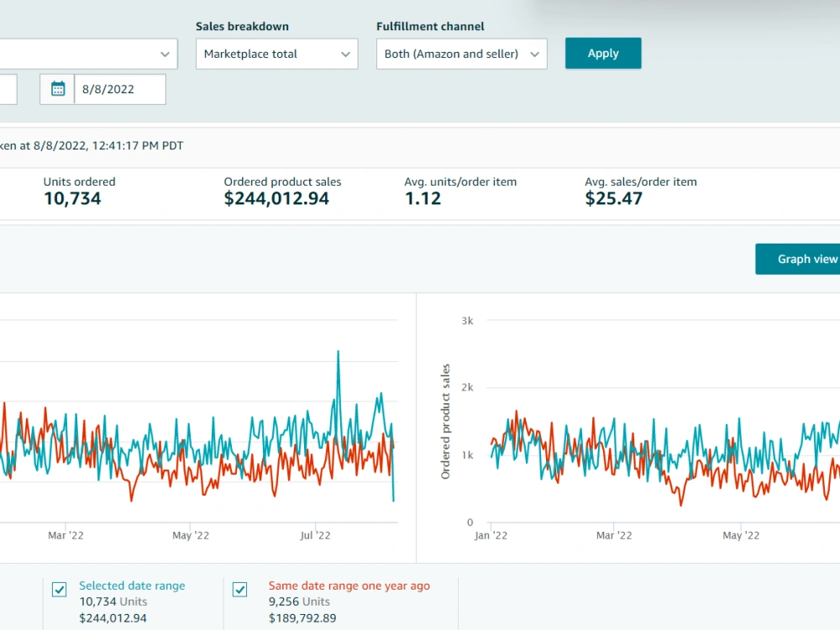Click the Units ordered value 10,734
The image size is (840, 630).
pyautogui.click(x=72, y=199)
